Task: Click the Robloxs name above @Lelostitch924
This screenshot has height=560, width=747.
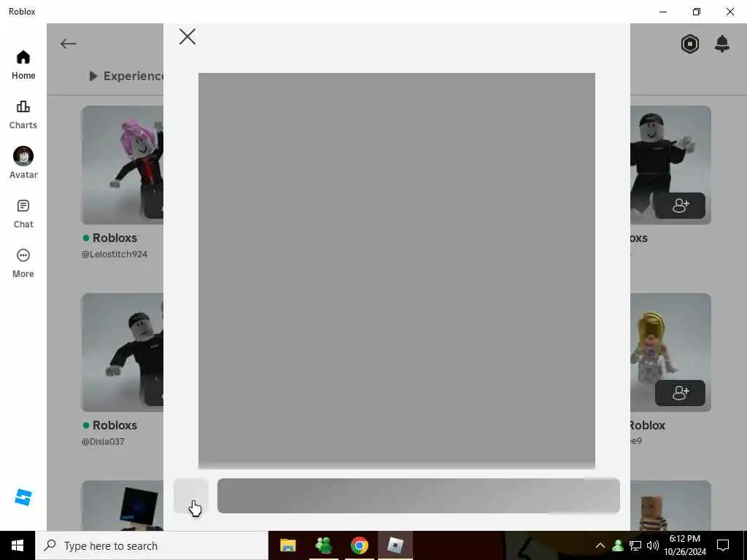Action: pos(115,238)
